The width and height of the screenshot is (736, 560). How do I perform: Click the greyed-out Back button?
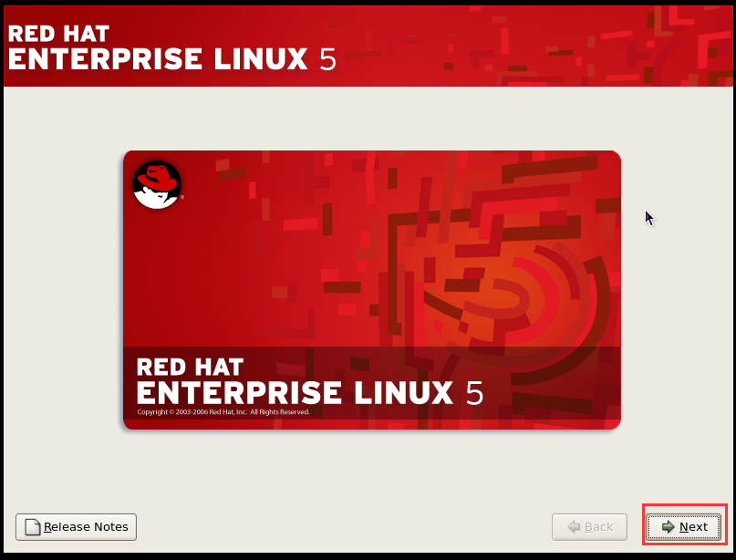click(589, 526)
